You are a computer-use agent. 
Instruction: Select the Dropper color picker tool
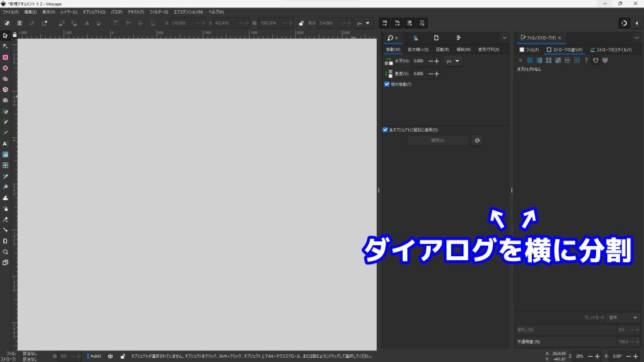pos(5,176)
